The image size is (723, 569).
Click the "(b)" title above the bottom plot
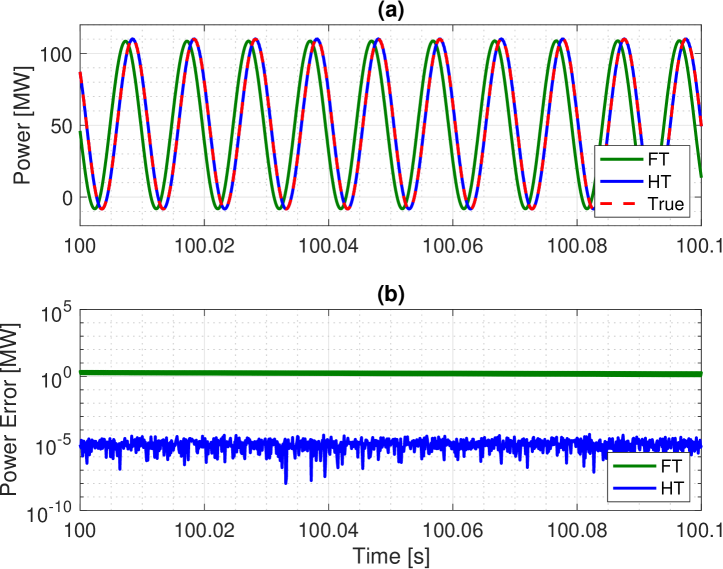391,294
